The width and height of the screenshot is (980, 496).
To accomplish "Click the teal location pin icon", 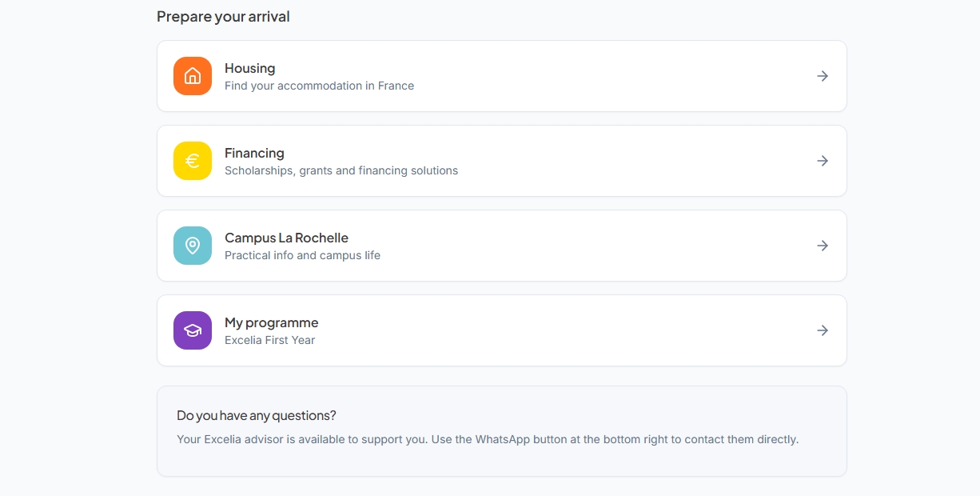I will (x=193, y=246).
